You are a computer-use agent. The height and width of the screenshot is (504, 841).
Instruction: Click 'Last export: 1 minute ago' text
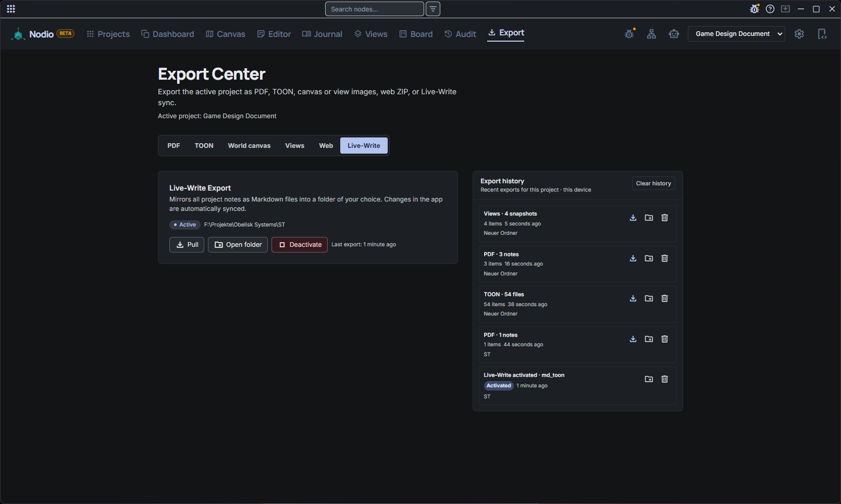tap(364, 245)
